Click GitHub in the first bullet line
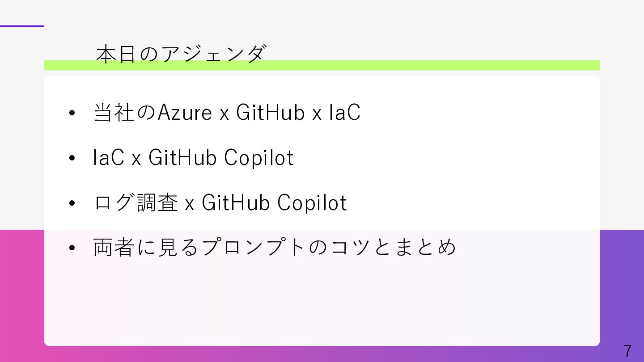644x362 pixels. pos(270,112)
